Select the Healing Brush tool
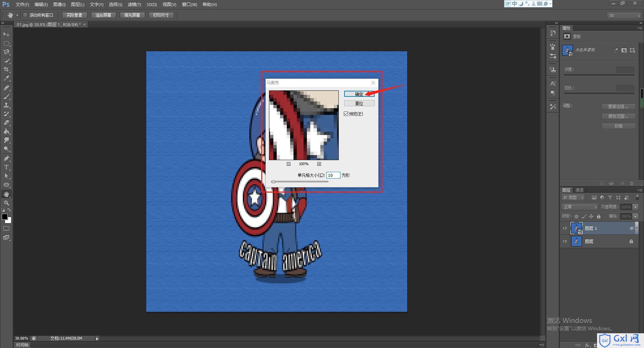Image resolution: width=644 pixels, height=348 pixels. click(6, 88)
